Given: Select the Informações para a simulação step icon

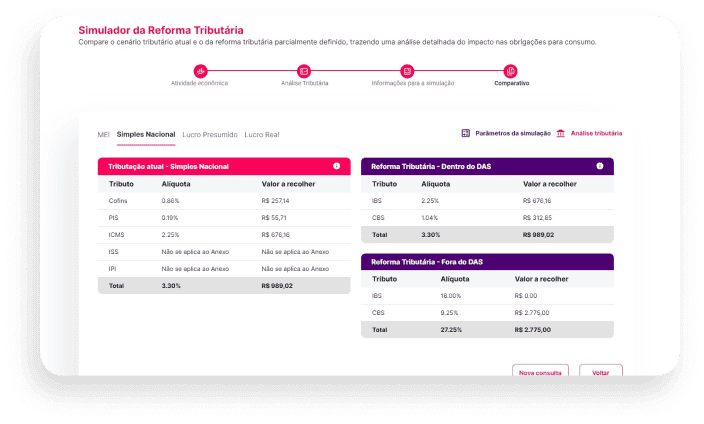Looking at the screenshot, I should [407, 71].
